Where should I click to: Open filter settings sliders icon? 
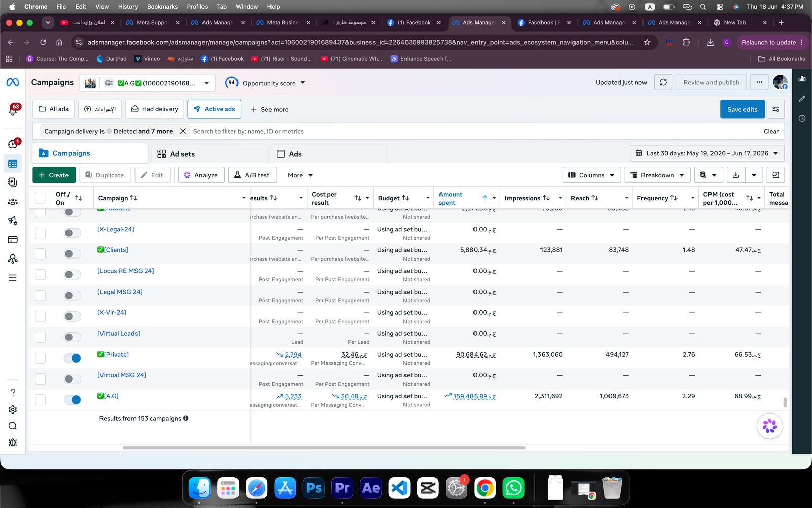click(x=775, y=109)
